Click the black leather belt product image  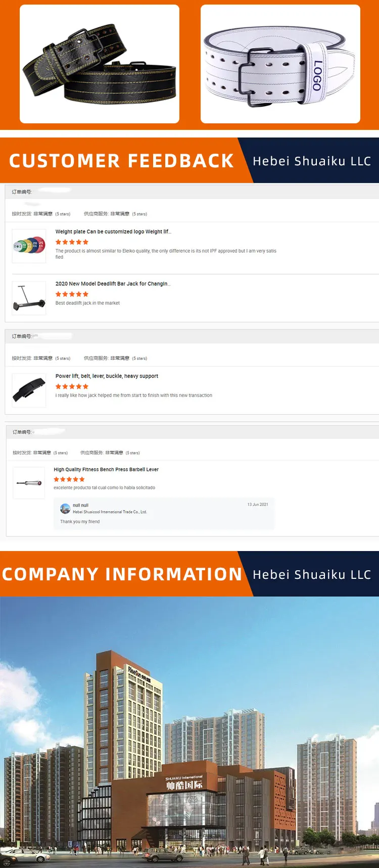(x=100, y=64)
